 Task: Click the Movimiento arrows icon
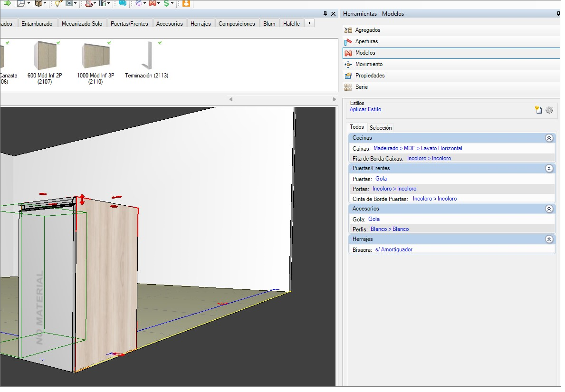pyautogui.click(x=348, y=65)
